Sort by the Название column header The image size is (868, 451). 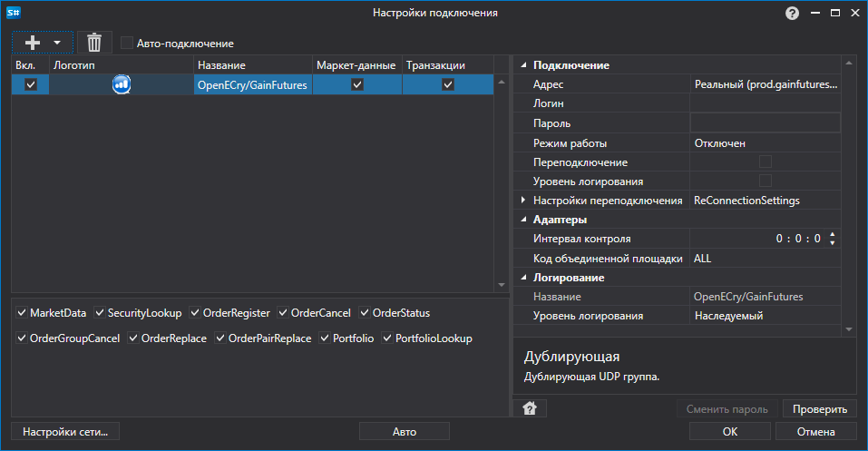point(253,64)
